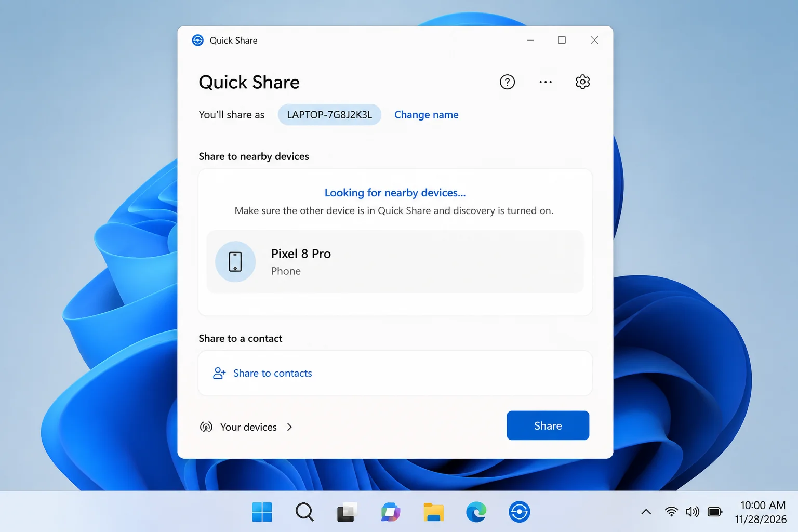Open the clock showing 10:00 AM
The image size is (798, 532).
[763, 506]
